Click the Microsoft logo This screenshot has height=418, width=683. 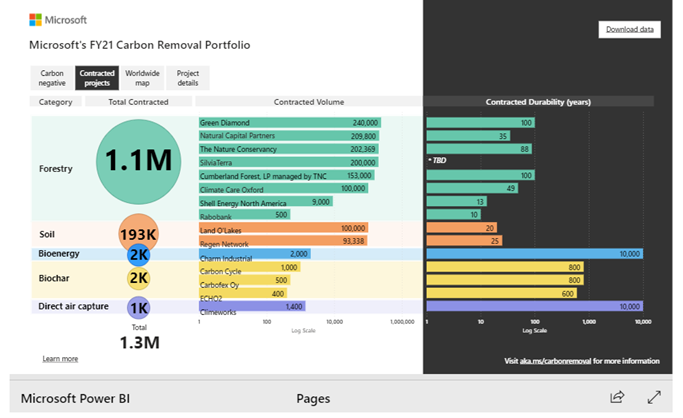pyautogui.click(x=58, y=20)
